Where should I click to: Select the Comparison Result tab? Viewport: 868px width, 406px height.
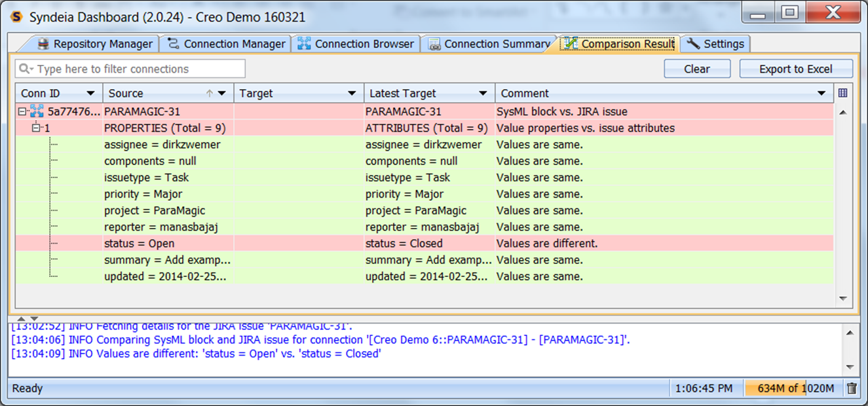(619, 44)
